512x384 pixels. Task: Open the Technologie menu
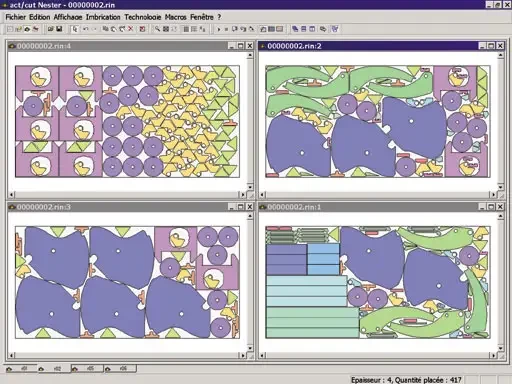[143, 17]
